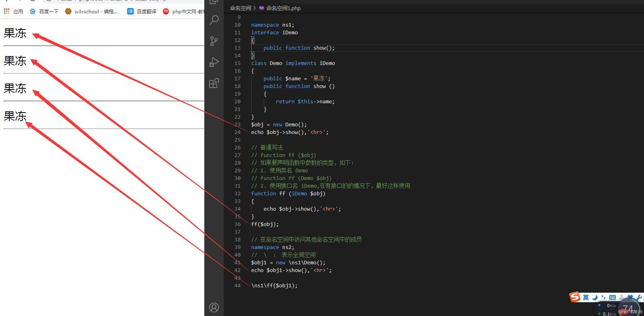Click '$obj1 = new \ns1\Demo();' line

(288, 262)
